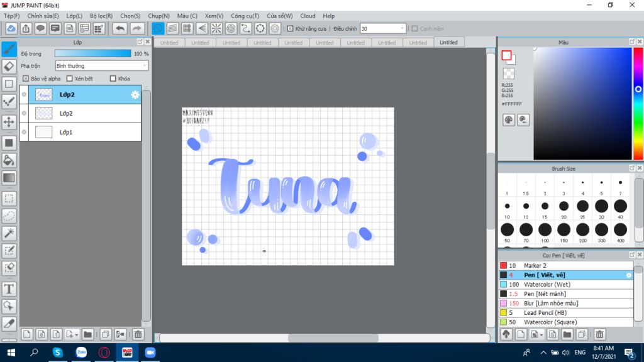The width and height of the screenshot is (644, 362).
Task: Enable the Khóa layer lock checkbox
Action: point(113,79)
